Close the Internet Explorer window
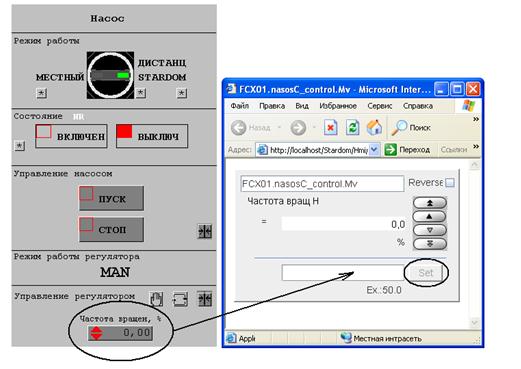The image size is (521, 369). click(473, 89)
